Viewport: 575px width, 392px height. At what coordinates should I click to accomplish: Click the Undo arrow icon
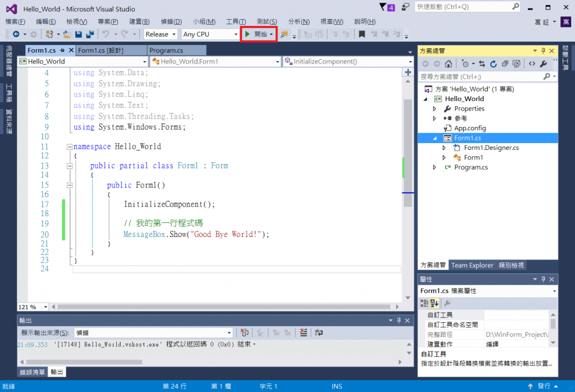tap(106, 34)
